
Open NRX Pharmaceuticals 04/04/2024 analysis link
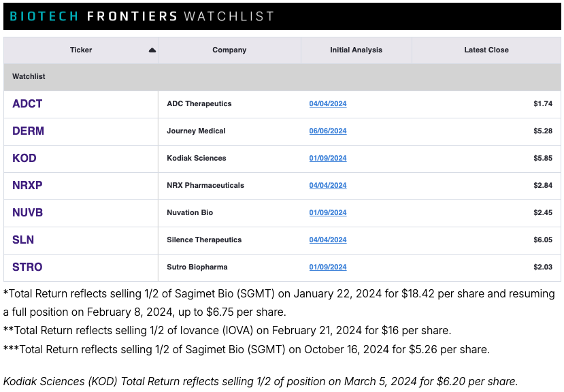point(328,185)
